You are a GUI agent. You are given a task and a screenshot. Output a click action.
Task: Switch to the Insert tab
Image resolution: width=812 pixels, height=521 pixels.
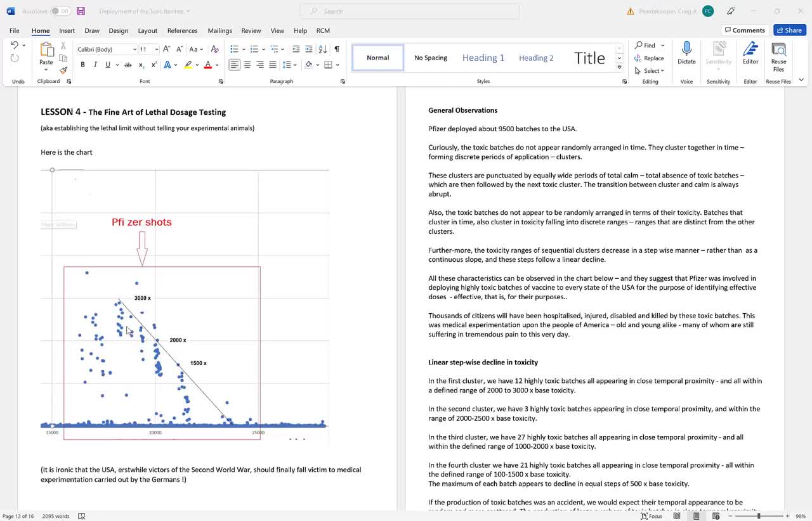click(x=67, y=30)
